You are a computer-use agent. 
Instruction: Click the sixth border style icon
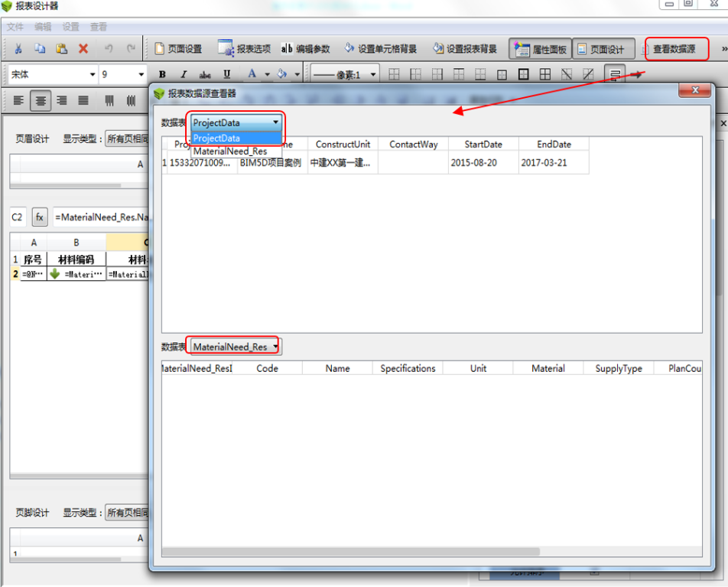[x=502, y=74]
